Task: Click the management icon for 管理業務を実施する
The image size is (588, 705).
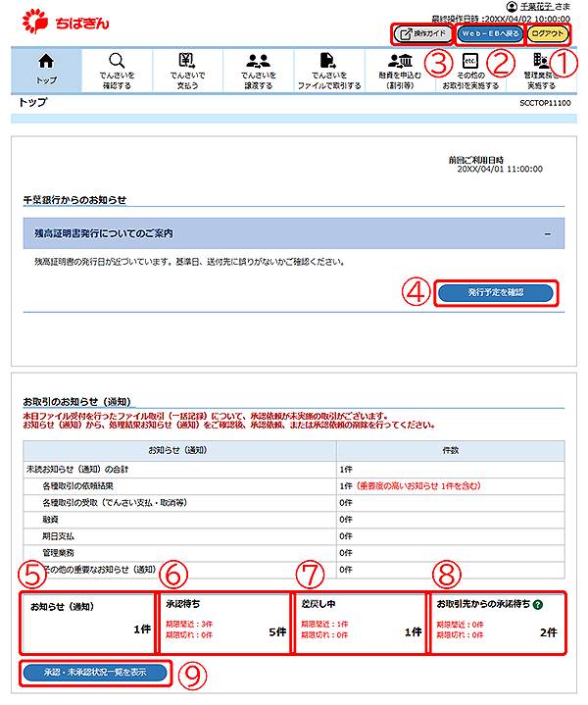Action: point(542,61)
